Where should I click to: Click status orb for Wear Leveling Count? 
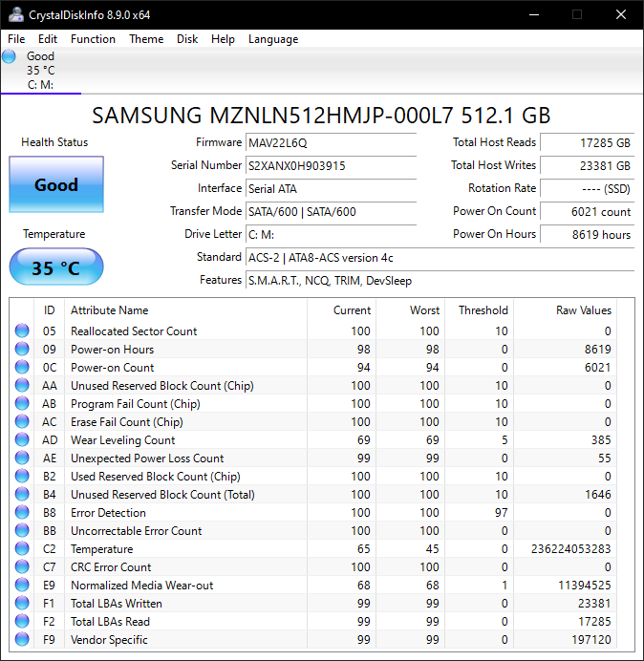pos(22,439)
